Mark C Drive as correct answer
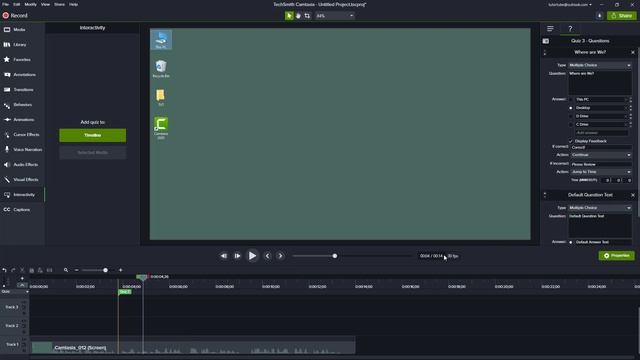640x360 pixels. pyautogui.click(x=571, y=124)
